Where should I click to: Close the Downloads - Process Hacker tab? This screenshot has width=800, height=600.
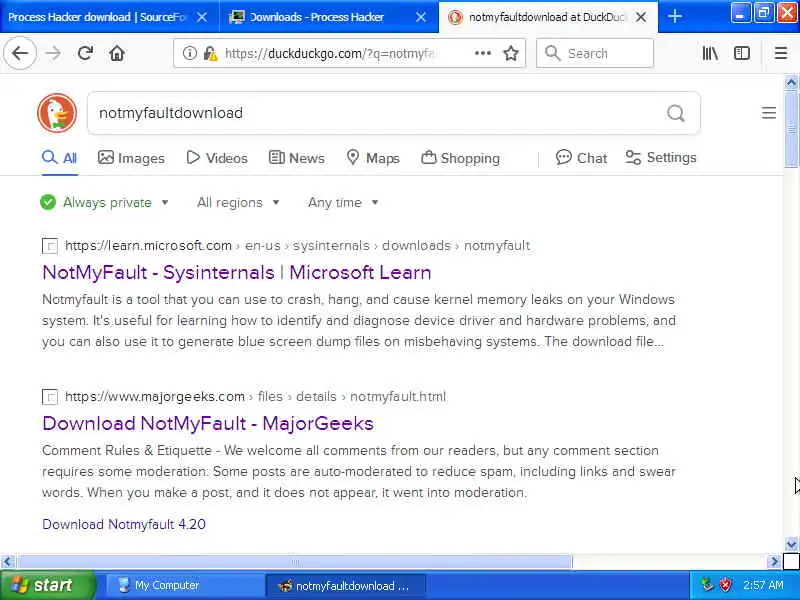421,17
